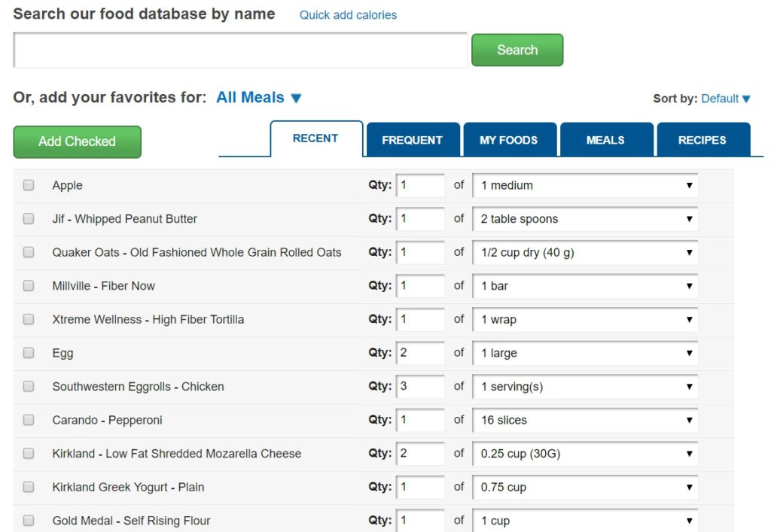Click Gold Medal - Self Rising Flour name
Screen dimensions: 771x532
point(131,521)
